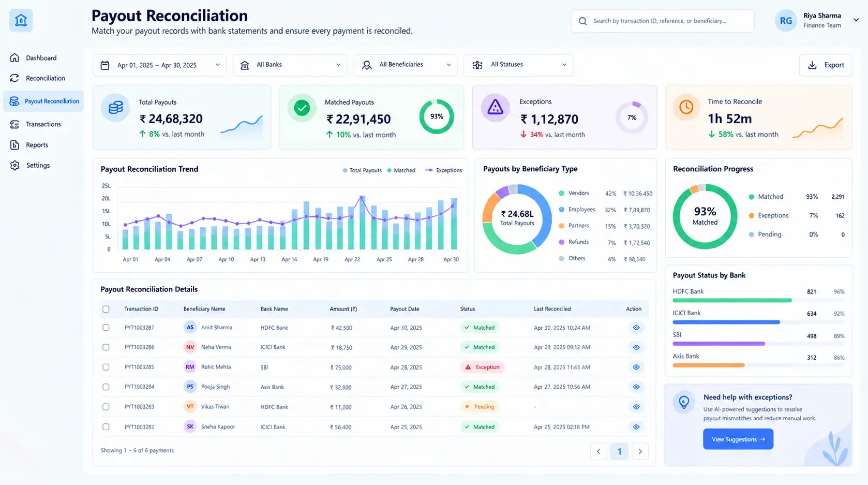Mark the checkbox for PYT1003283
Viewport: 868px width, 485px height.
point(106,407)
